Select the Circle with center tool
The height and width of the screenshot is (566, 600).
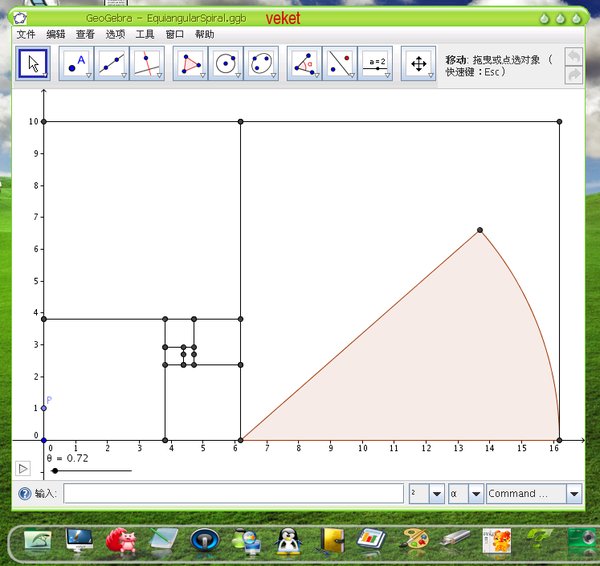(226, 63)
